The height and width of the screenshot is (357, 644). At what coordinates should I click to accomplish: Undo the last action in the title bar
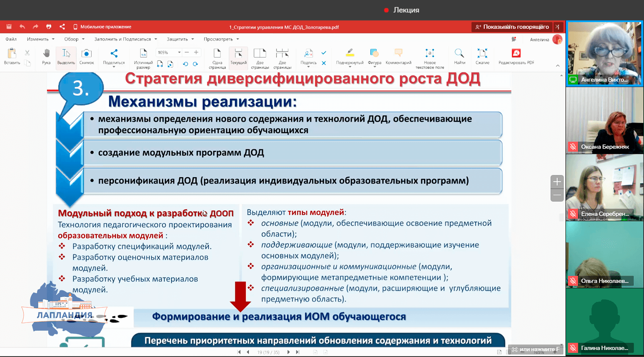[x=22, y=27]
